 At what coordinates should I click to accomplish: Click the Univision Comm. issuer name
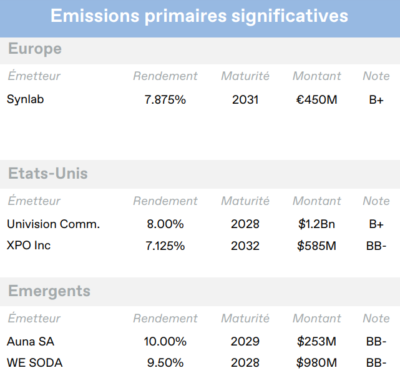(53, 224)
